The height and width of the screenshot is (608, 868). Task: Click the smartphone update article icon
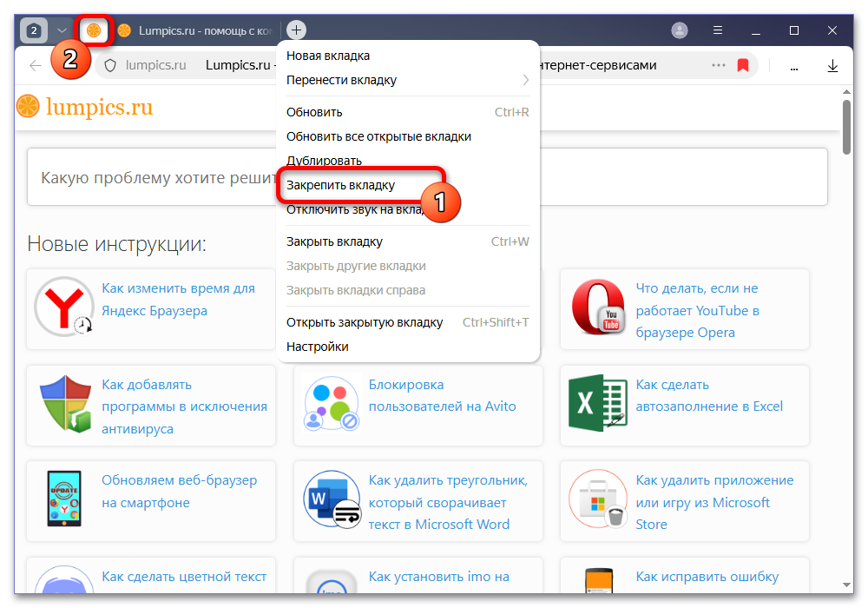click(64, 498)
